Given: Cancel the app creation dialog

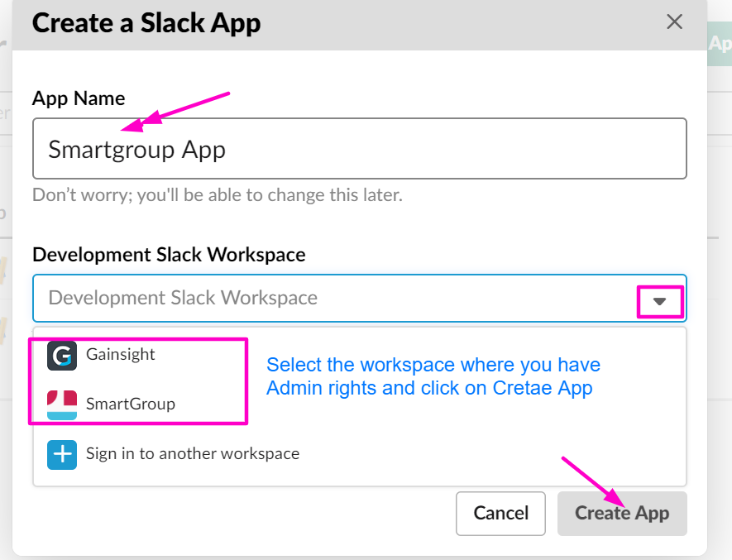Looking at the screenshot, I should (500, 514).
